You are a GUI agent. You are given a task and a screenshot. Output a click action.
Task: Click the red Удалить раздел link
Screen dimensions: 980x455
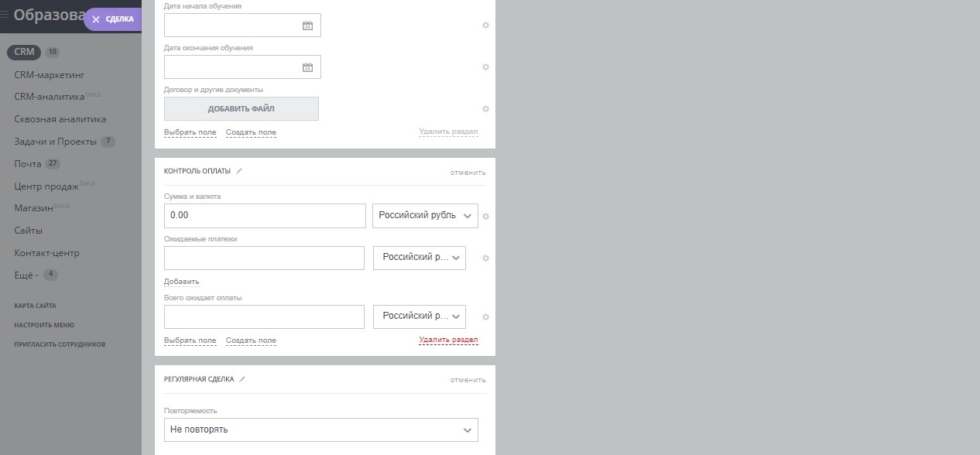pyautogui.click(x=448, y=340)
